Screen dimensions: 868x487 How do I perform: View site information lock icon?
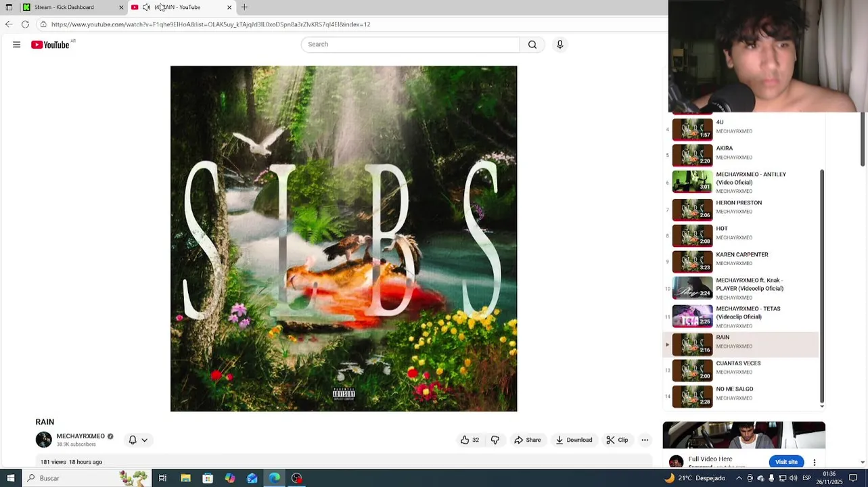[x=43, y=24]
